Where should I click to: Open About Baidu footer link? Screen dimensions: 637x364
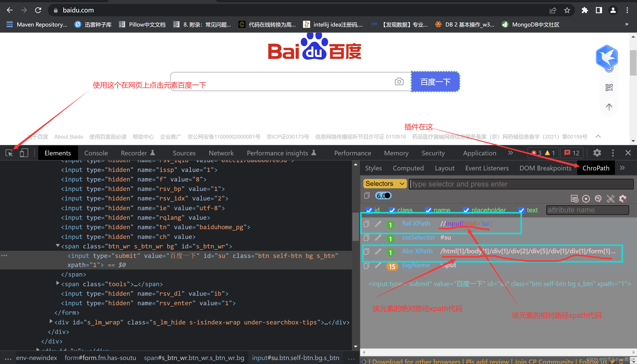coord(69,137)
